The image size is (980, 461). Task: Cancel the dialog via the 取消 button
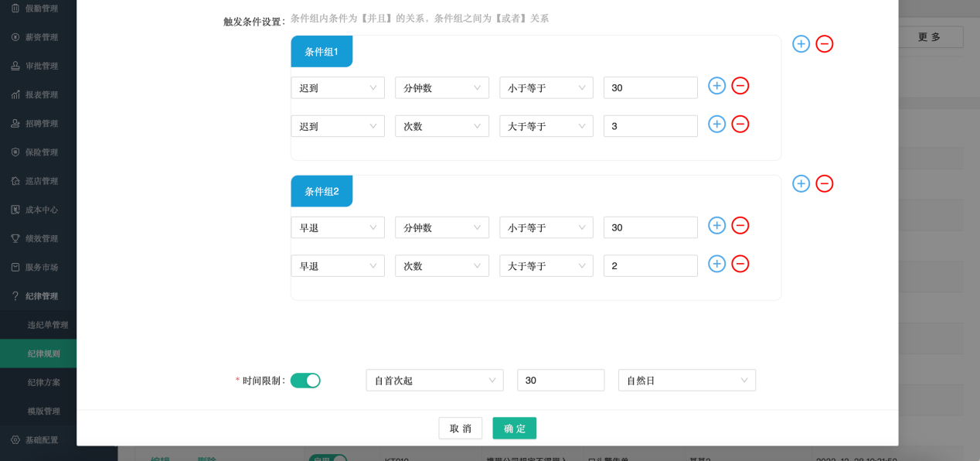(460, 428)
